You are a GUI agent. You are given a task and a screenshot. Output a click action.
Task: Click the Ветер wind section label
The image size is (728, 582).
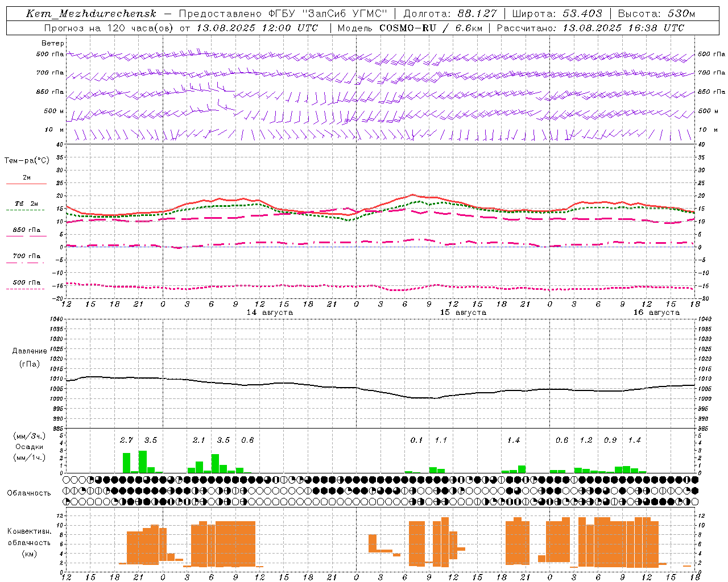(x=53, y=43)
